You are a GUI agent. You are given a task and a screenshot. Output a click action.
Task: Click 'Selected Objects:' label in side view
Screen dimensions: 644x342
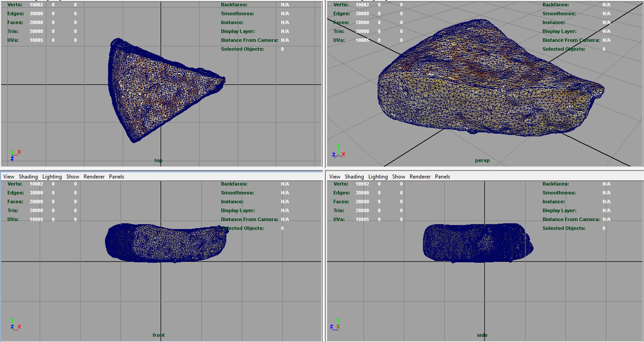point(564,228)
